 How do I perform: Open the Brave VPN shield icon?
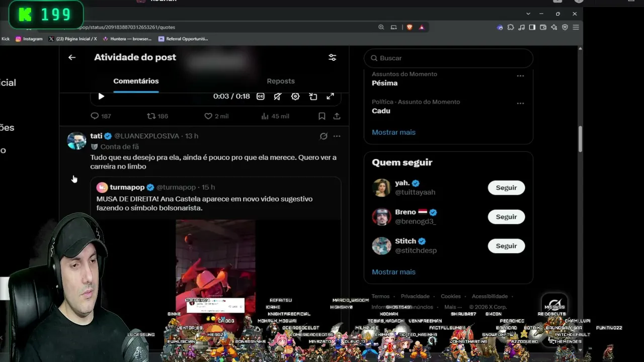coord(565,27)
